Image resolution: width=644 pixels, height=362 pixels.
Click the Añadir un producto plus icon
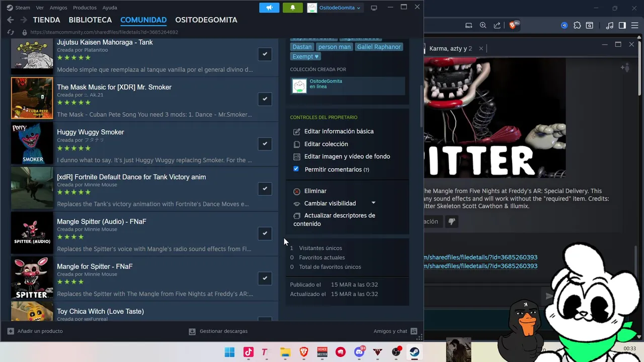tap(11, 331)
